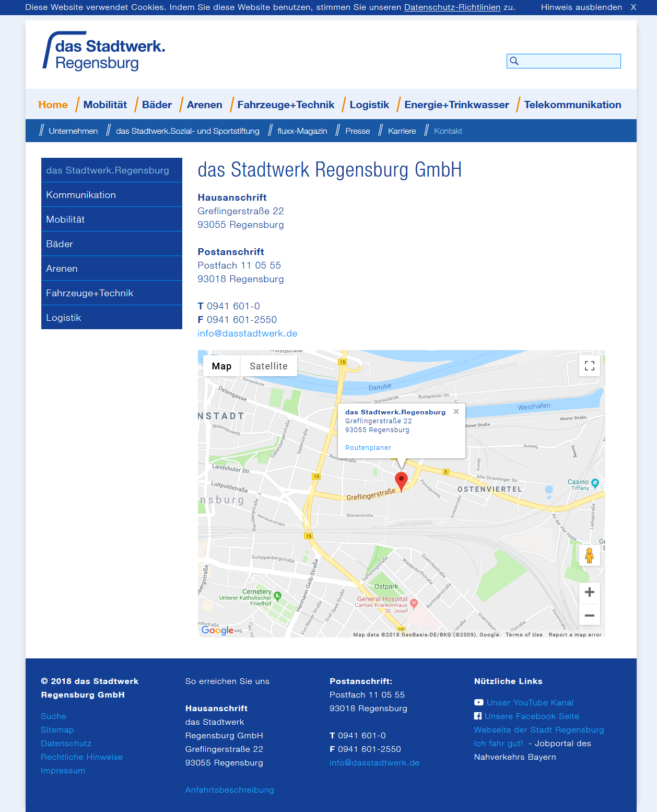
Task: Open the Bäder main menu item
Action: pos(157,105)
